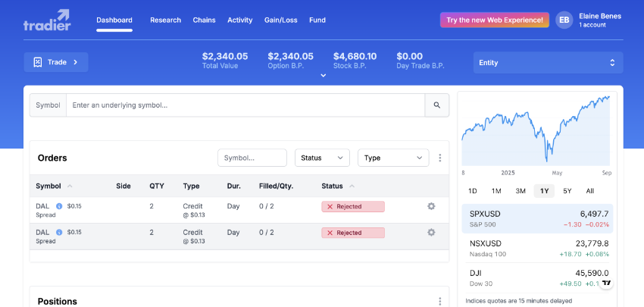The width and height of the screenshot is (644, 307).
Task: Click the Trade receipt icon
Action: point(37,62)
